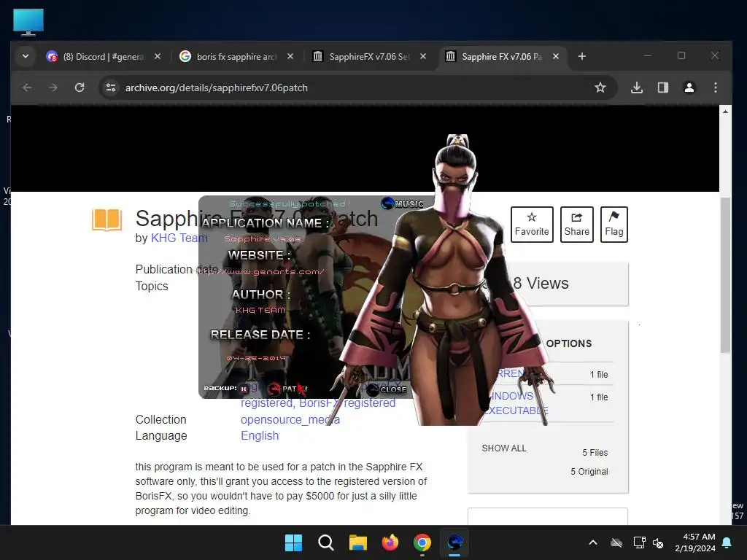This screenshot has width=747, height=560.
Task: Open the notification bell
Action: 727,542
